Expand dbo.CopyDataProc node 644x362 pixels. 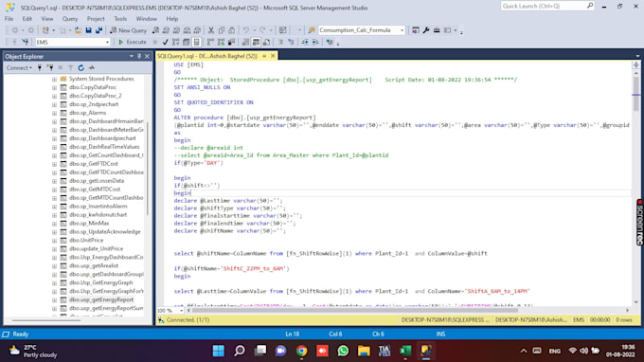[54, 87]
